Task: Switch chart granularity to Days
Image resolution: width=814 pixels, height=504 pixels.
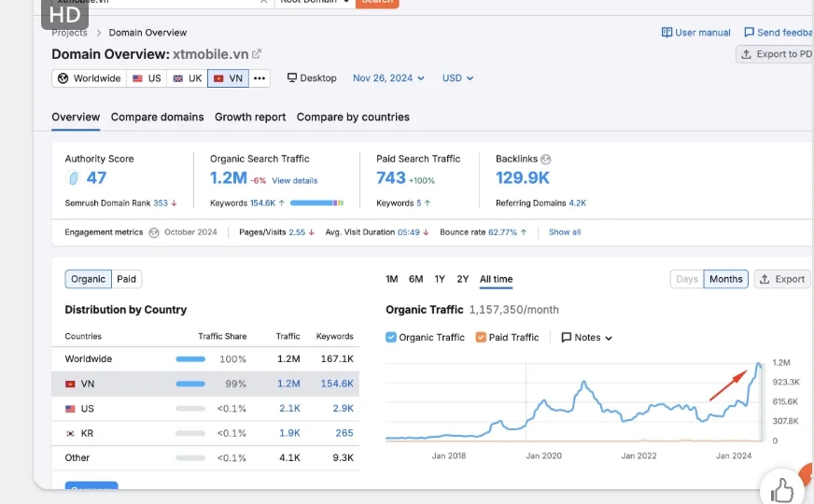Action: click(687, 279)
